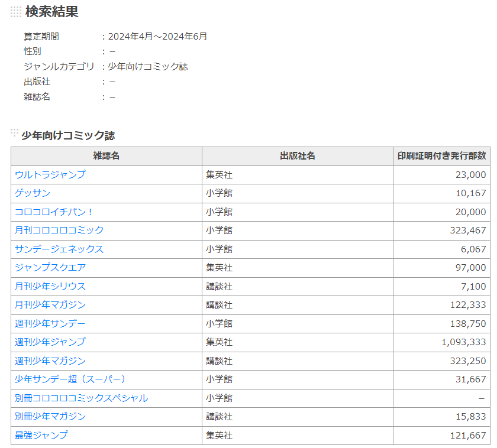The image size is (497, 448).
Task: Click the 週刊少年マガジン link
Action: coord(50,361)
